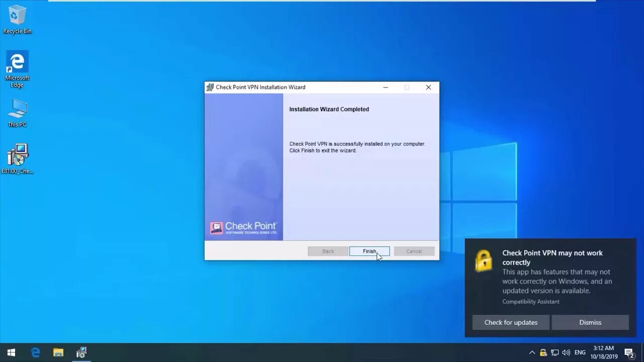Viewport: 644px width, 362px height.
Task: Open the Action Center notifications icon
Action: [629, 352]
